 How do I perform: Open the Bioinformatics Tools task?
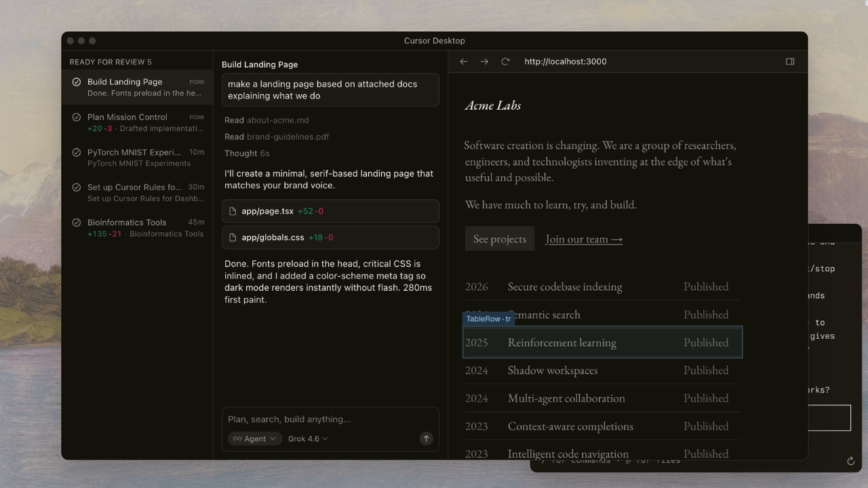click(138, 228)
